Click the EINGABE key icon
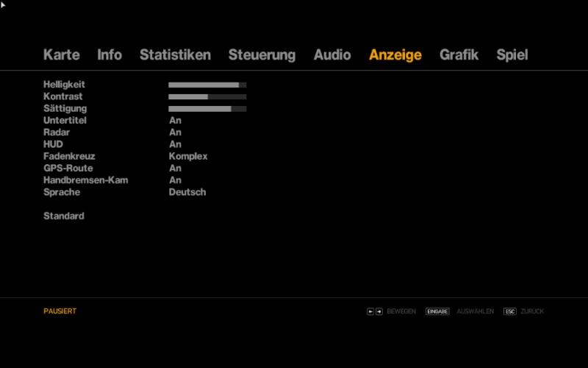588x368 pixels. click(437, 311)
